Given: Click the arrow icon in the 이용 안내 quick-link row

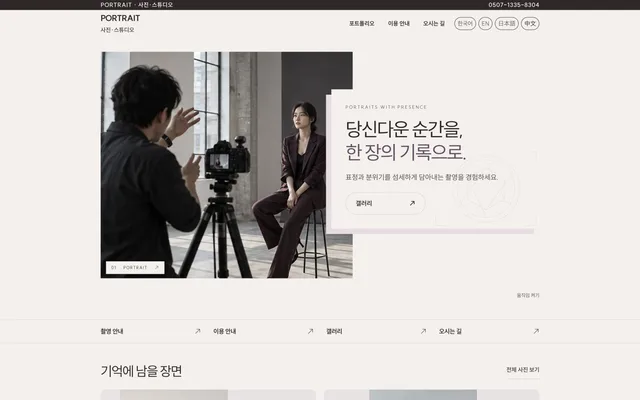Looking at the screenshot, I should [x=310, y=331].
